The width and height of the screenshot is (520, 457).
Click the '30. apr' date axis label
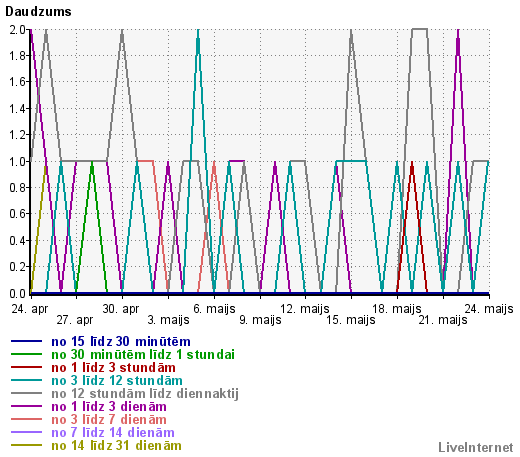pos(121,309)
